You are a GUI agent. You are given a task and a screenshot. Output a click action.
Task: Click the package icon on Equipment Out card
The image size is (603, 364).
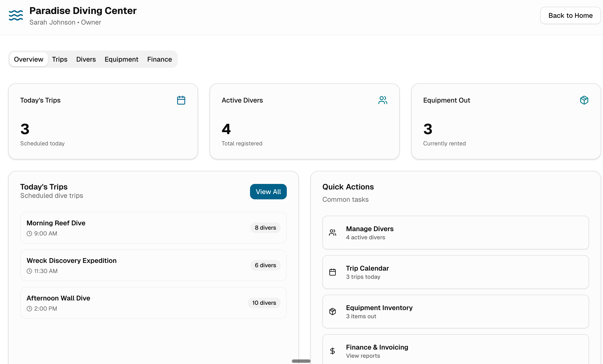(584, 100)
